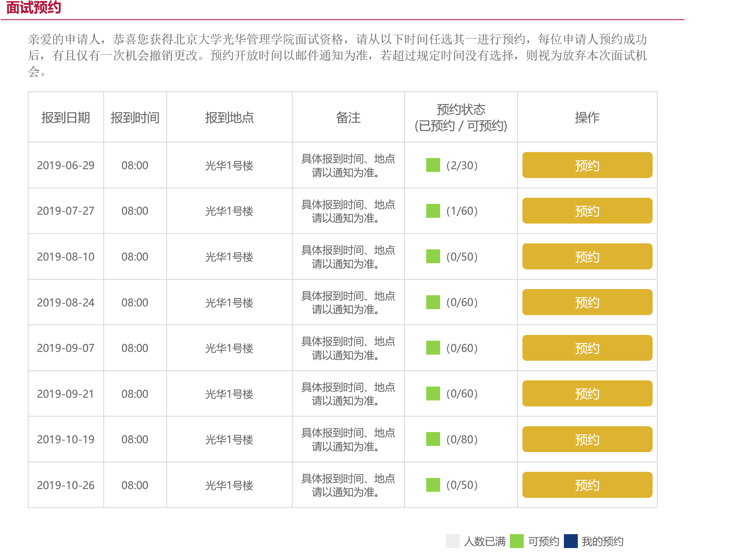Click green status square in 2019-09-21 row
The height and width of the screenshot is (560, 734).
point(433,394)
